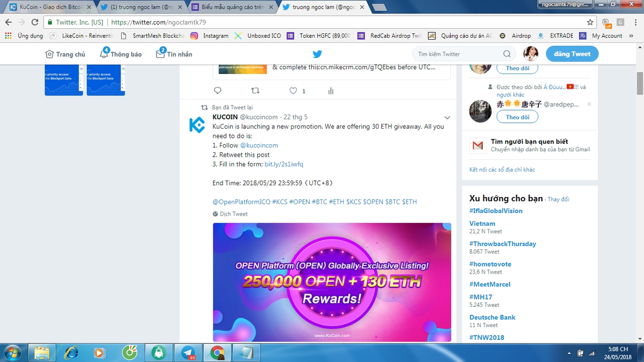Image resolution: width=644 pixels, height=362 pixels.
Task: Open the profile avatar menu
Action: point(531,54)
